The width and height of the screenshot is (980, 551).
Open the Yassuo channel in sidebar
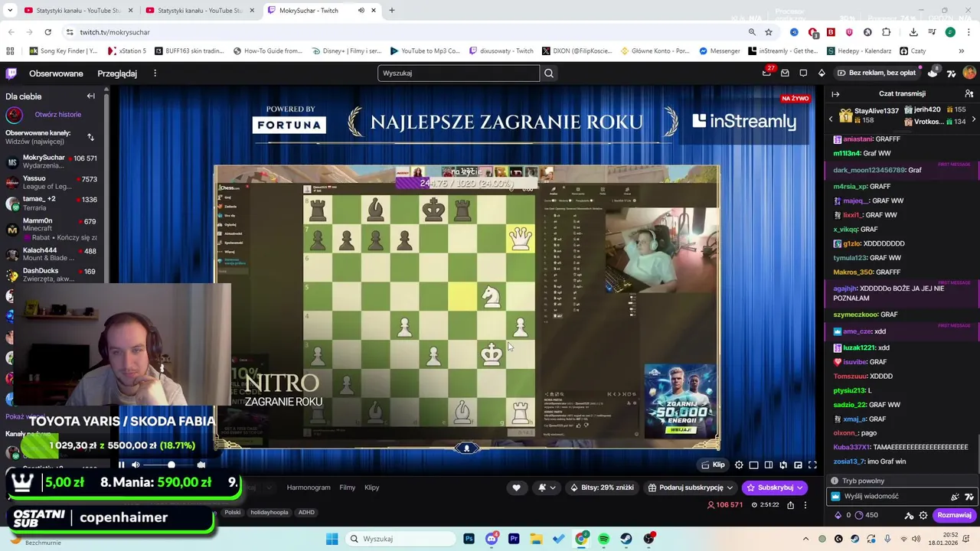(x=52, y=182)
